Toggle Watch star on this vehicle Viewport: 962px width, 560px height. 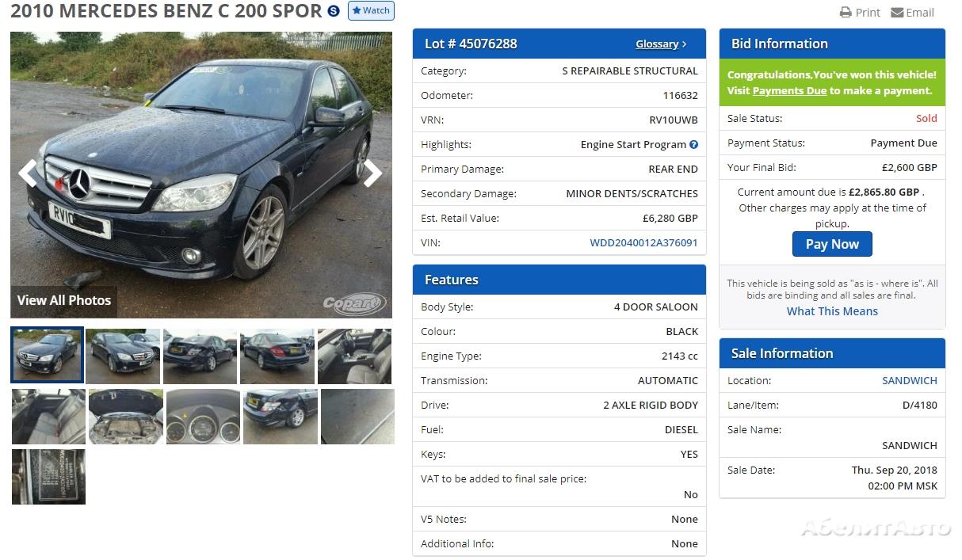tap(371, 11)
